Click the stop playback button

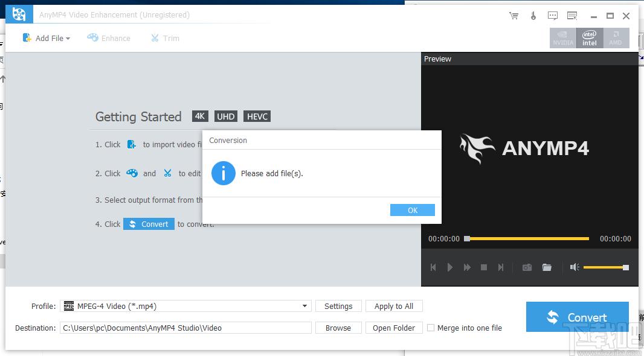(484, 267)
